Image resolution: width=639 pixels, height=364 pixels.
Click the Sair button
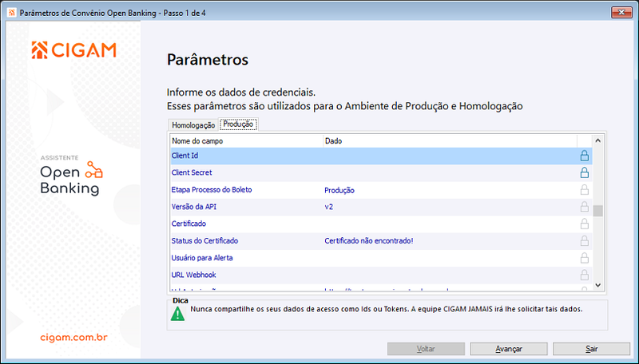[591, 349]
